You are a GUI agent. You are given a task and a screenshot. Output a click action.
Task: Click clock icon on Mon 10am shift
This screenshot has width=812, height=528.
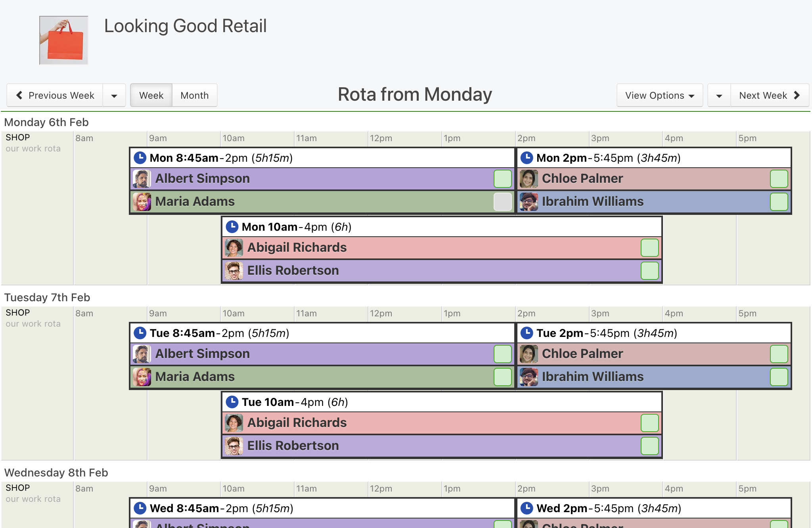tap(232, 227)
